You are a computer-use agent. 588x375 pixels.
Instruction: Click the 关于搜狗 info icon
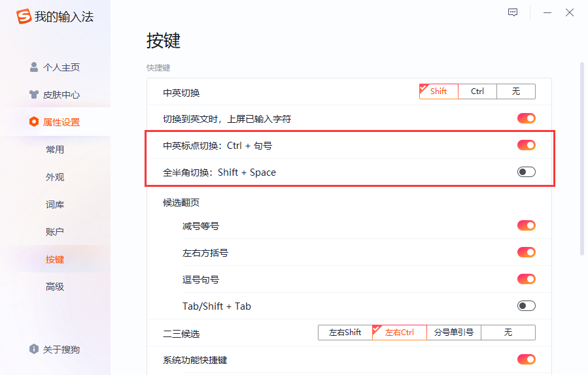pos(34,350)
